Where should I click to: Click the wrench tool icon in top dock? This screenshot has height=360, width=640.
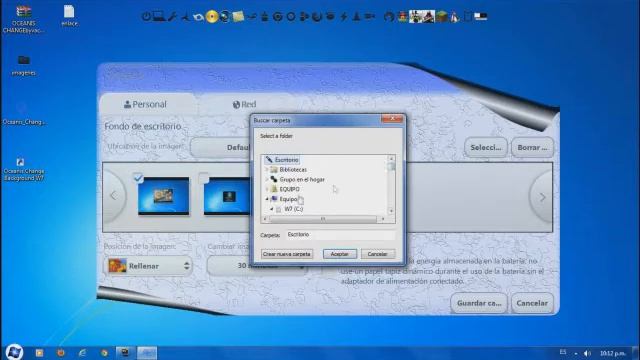172,17
